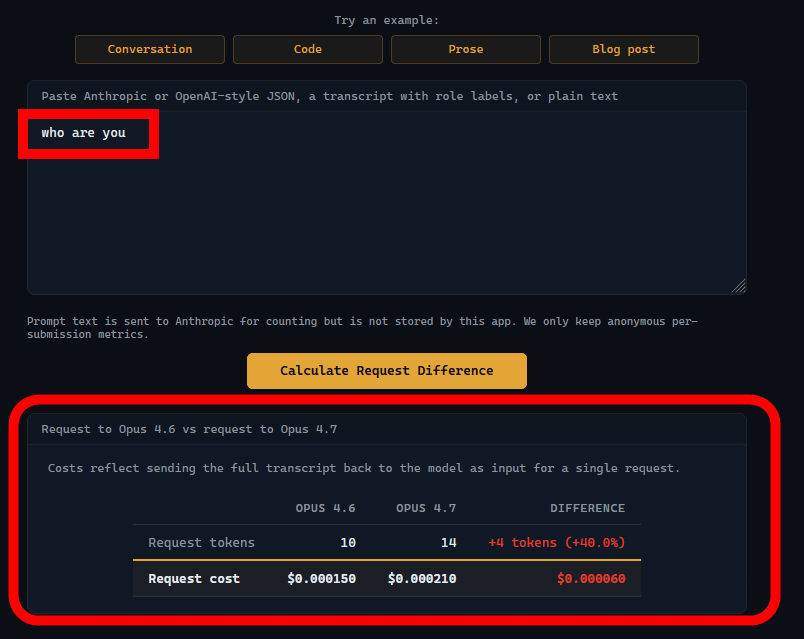
Task: Click the privacy note about prompt text storage
Action: pyautogui.click(x=362, y=327)
